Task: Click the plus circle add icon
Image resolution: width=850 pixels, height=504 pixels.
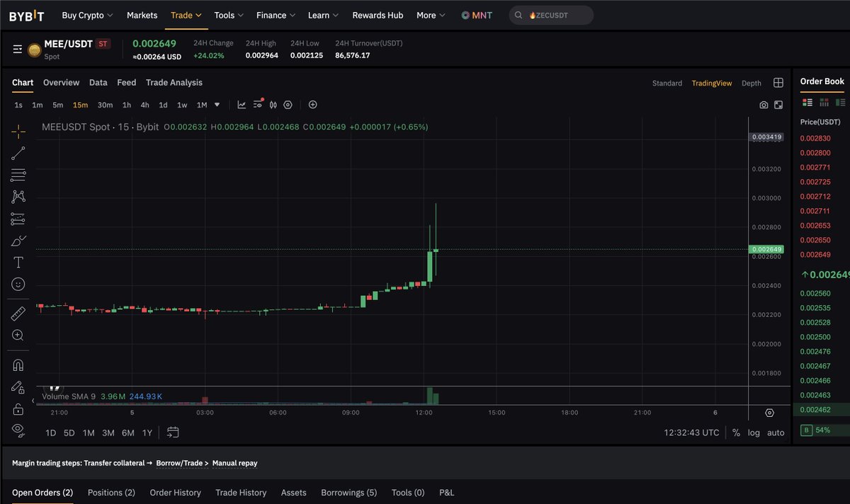Action: tap(312, 105)
